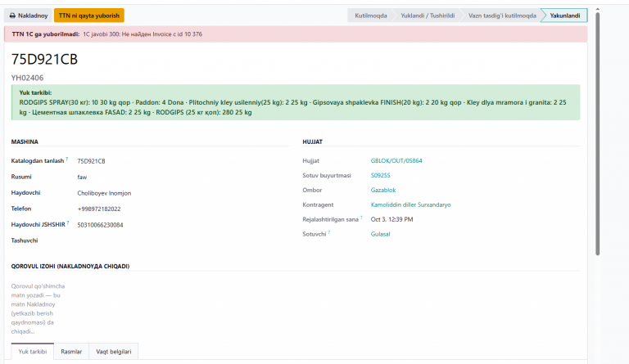Select the Kutilmoqda status stage
This screenshot has height=364, width=629.
[x=371, y=16]
